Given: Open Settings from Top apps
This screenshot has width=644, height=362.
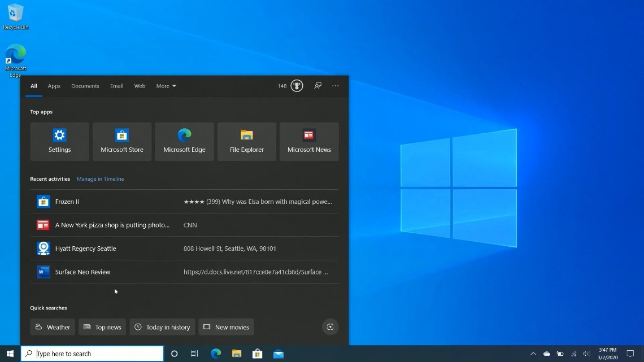Looking at the screenshot, I should tap(59, 141).
